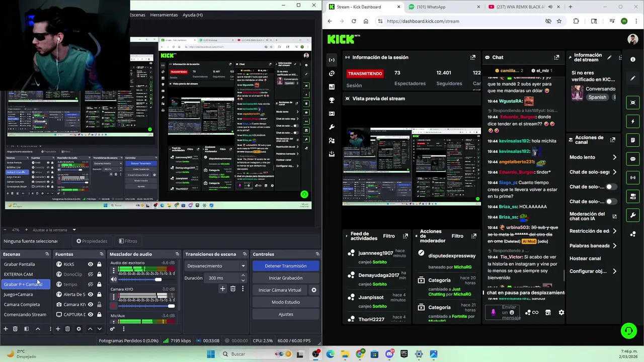Screen dimensions: 644x362
Task: Lock the Camara KIYO source
Action: point(99,304)
